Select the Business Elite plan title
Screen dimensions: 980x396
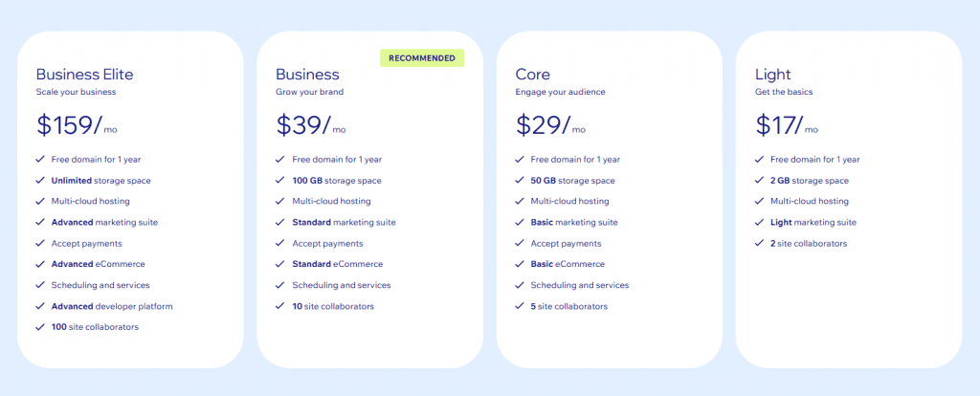tap(84, 75)
